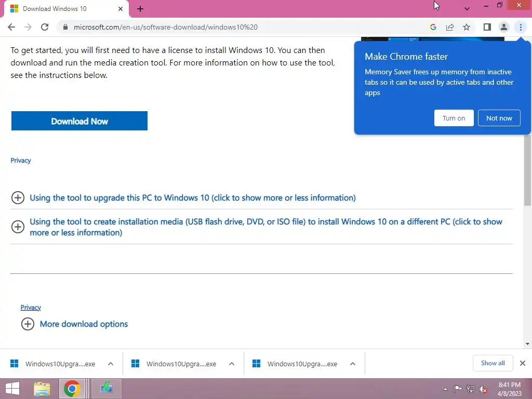Open the underlined Privacy link
Screen dimensions: 532x399
pos(31,308)
